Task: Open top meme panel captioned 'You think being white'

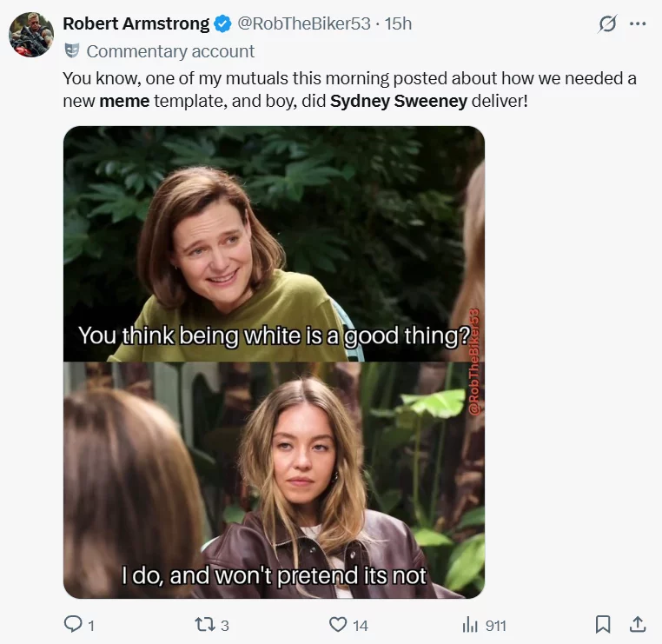Action: [x=274, y=243]
